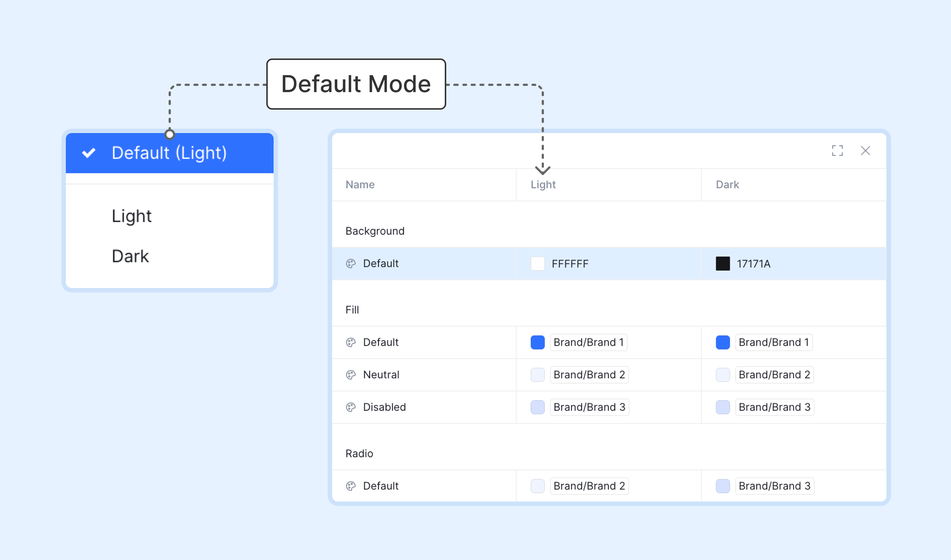951x560 pixels.
Task: Click the expand to fullscreen icon
Action: (837, 151)
